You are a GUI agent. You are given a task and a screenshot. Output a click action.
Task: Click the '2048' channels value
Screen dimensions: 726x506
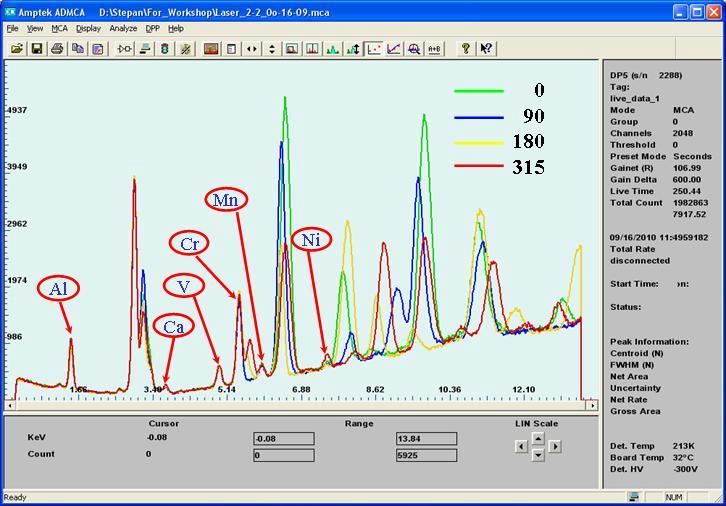(683, 133)
